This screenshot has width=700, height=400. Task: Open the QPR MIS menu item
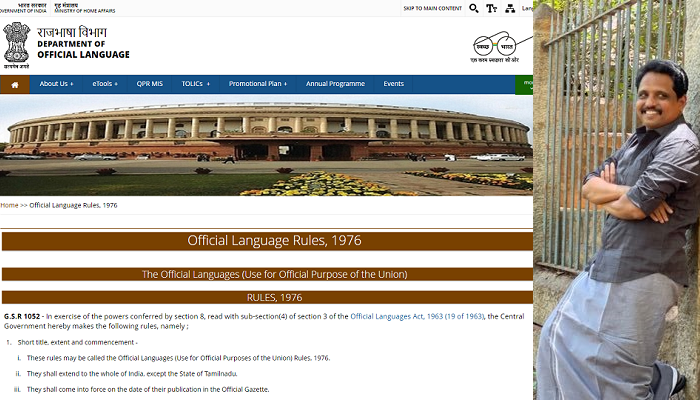pos(150,84)
